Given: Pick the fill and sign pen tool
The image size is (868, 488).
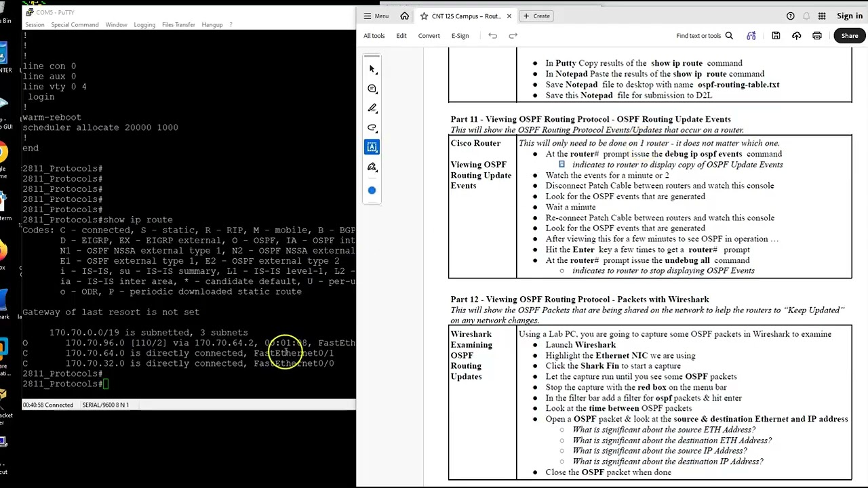Looking at the screenshot, I should click(372, 167).
